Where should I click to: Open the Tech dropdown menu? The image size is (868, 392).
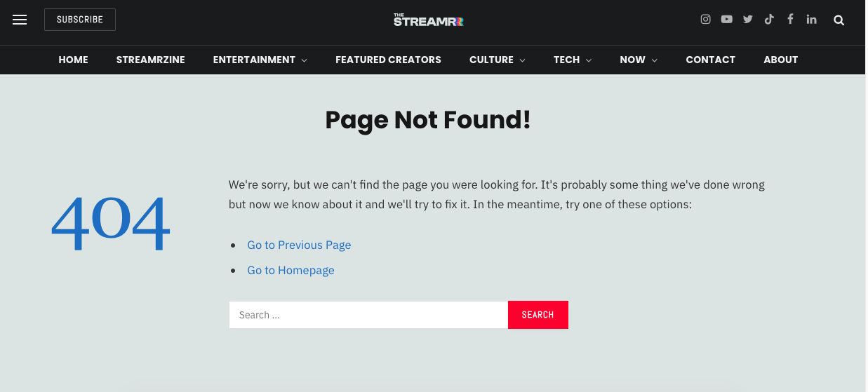click(x=572, y=60)
